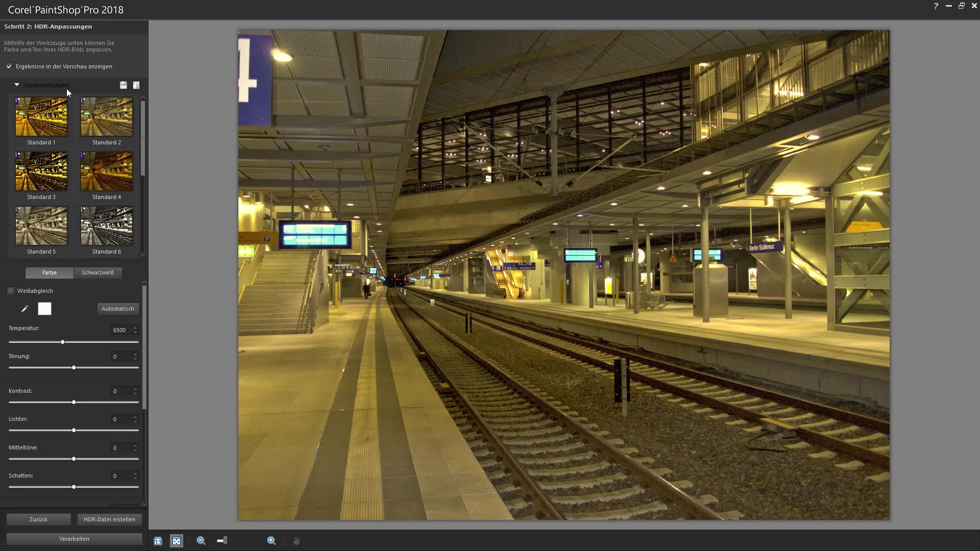Open the help question mark
Image resolution: width=980 pixels, height=551 pixels.
click(x=936, y=6)
